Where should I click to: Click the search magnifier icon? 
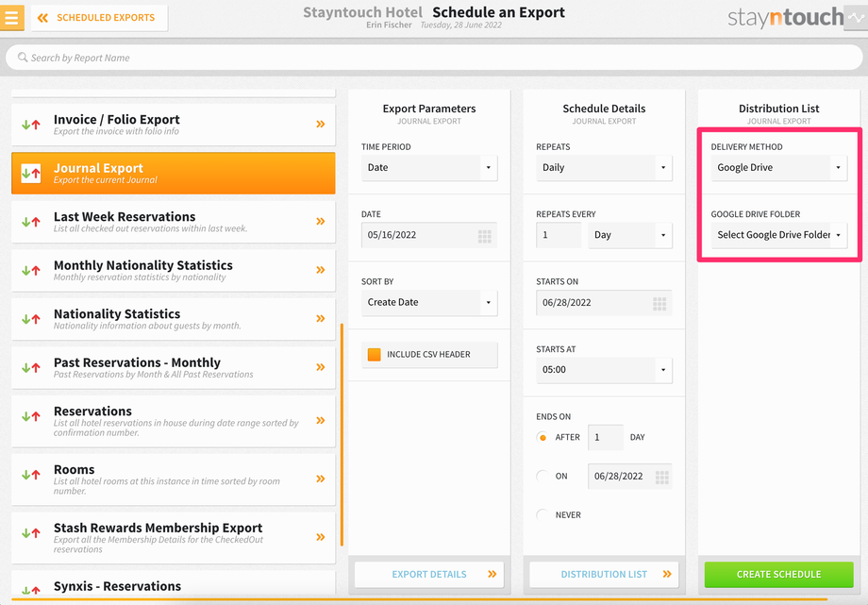(23, 57)
